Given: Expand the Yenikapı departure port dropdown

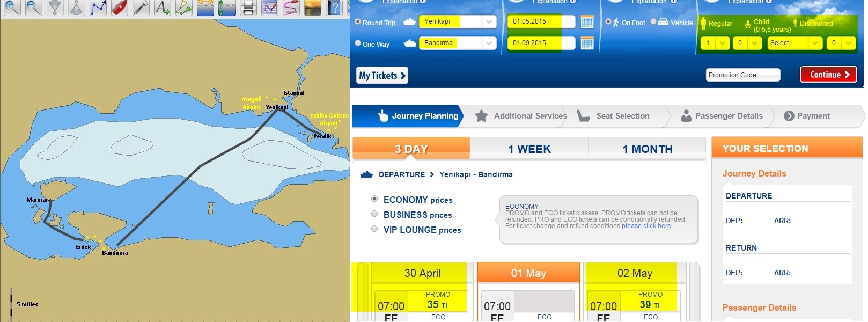Looking at the screenshot, I should [489, 22].
